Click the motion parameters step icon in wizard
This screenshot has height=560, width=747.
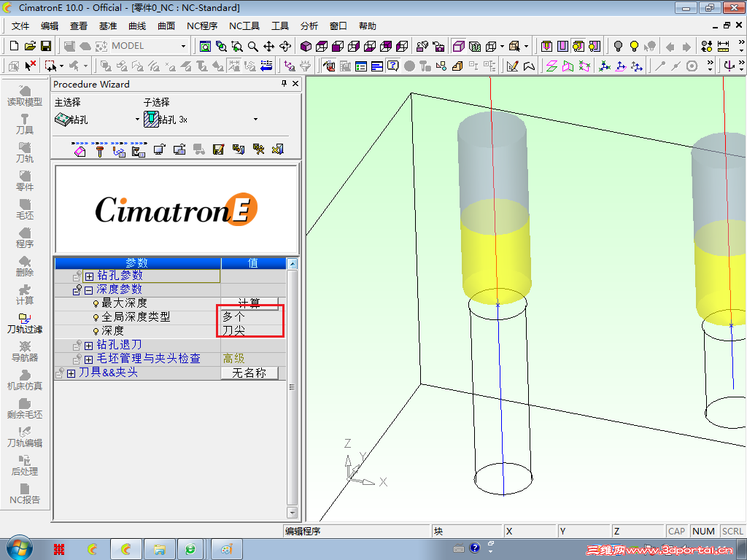(119, 151)
